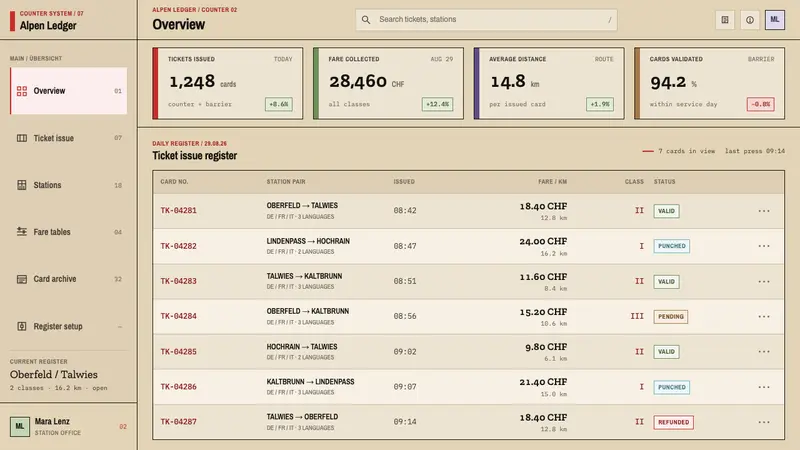
Task: Select the Cards Validated stat card
Action: pyautogui.click(x=709, y=84)
